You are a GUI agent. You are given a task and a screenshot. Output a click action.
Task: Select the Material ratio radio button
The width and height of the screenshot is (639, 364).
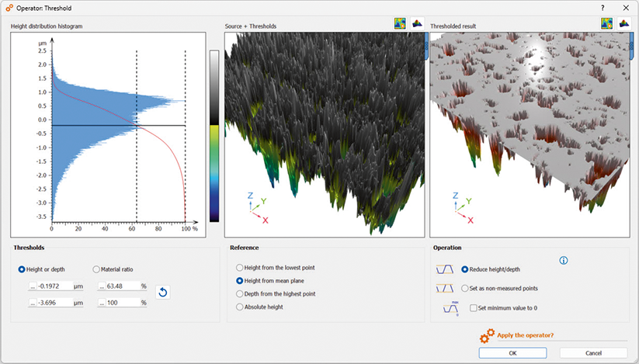click(x=96, y=269)
